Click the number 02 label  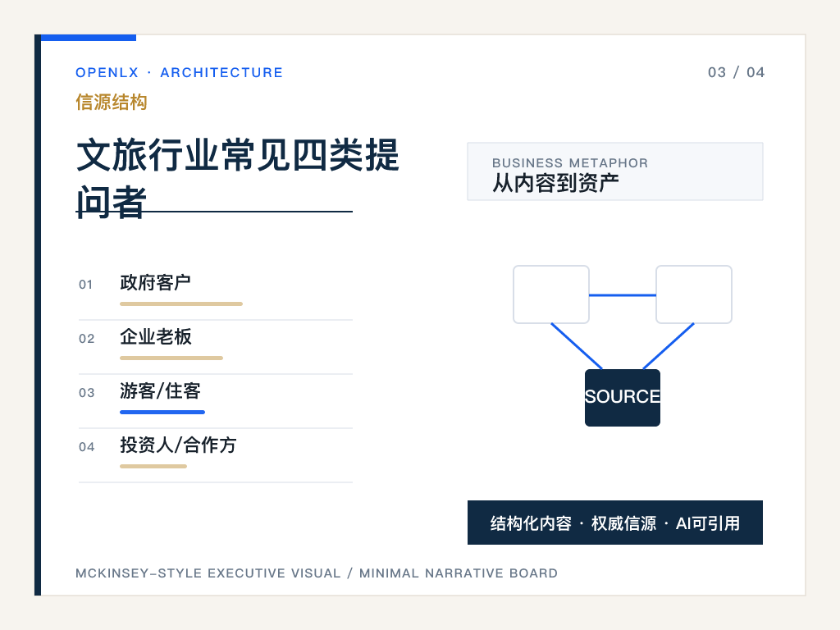pyautogui.click(x=86, y=339)
